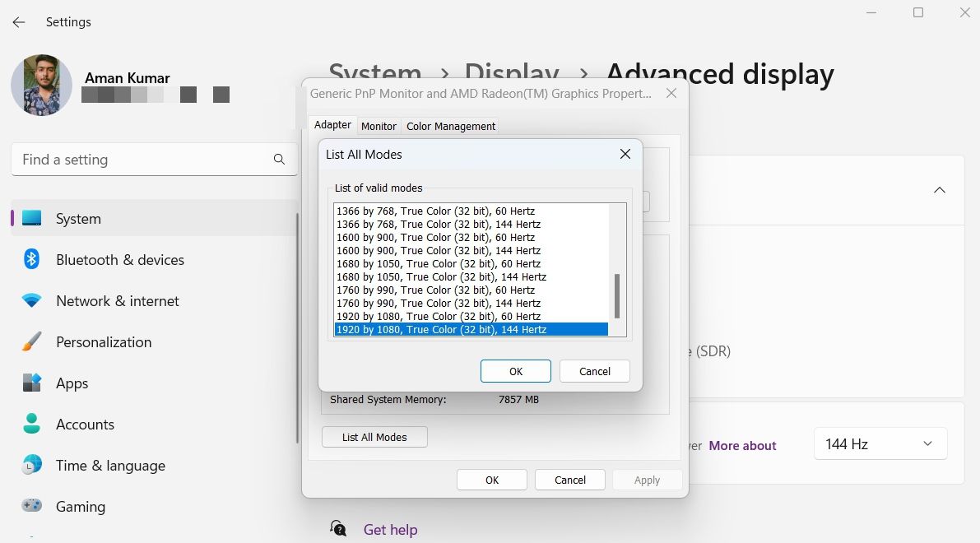Open the Get help link
The height and width of the screenshot is (543, 980).
coord(390,530)
